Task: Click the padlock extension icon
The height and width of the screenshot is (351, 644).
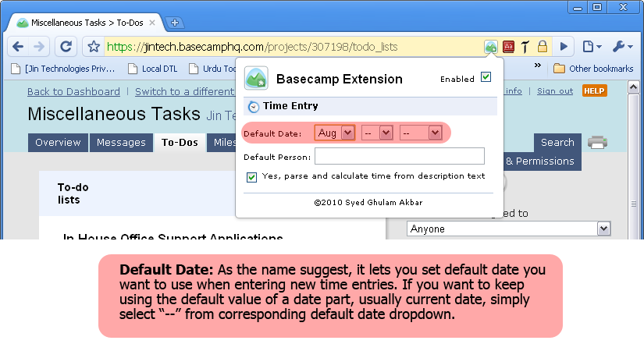Action: pos(543,46)
